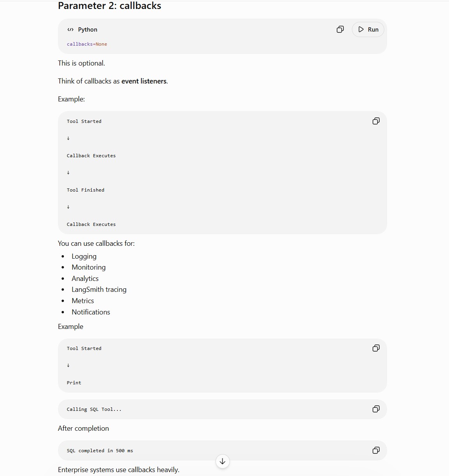Click the 'After completion' text

pos(83,428)
